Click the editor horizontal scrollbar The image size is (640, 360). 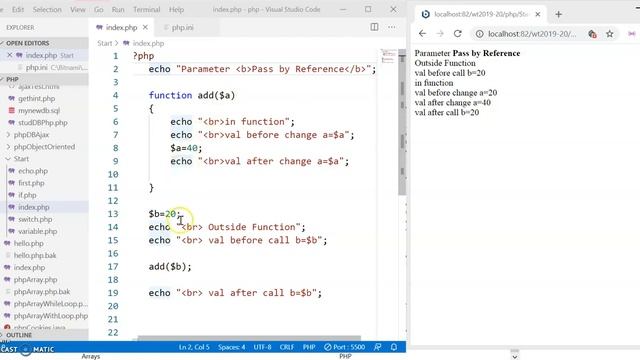point(249,338)
